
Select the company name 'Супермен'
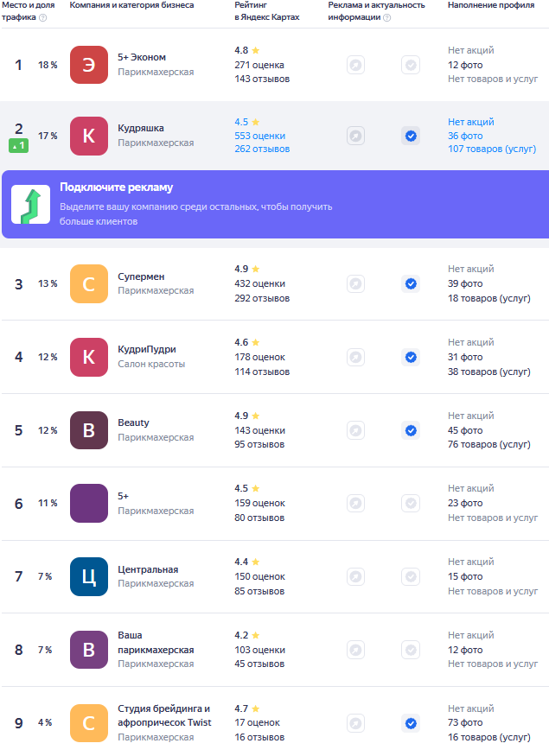point(141,276)
